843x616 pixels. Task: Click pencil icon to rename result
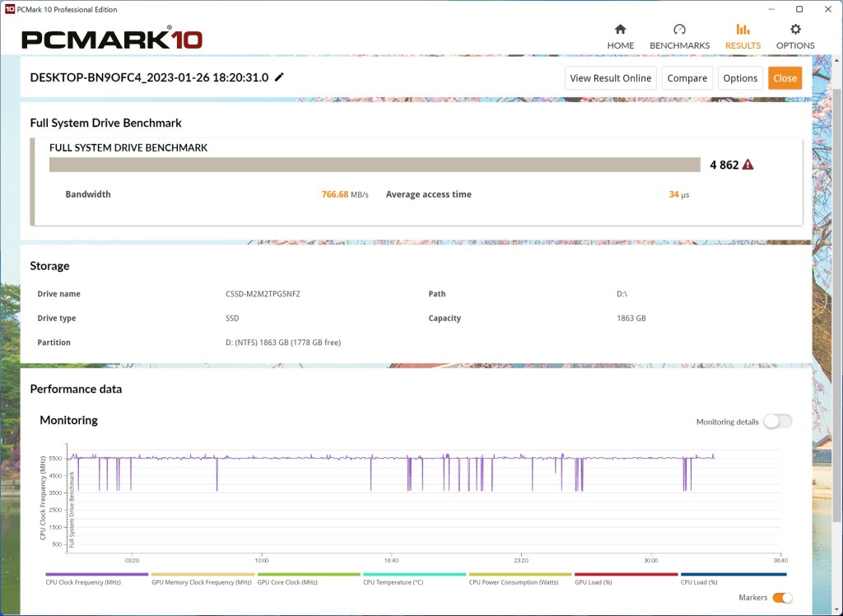pos(279,77)
